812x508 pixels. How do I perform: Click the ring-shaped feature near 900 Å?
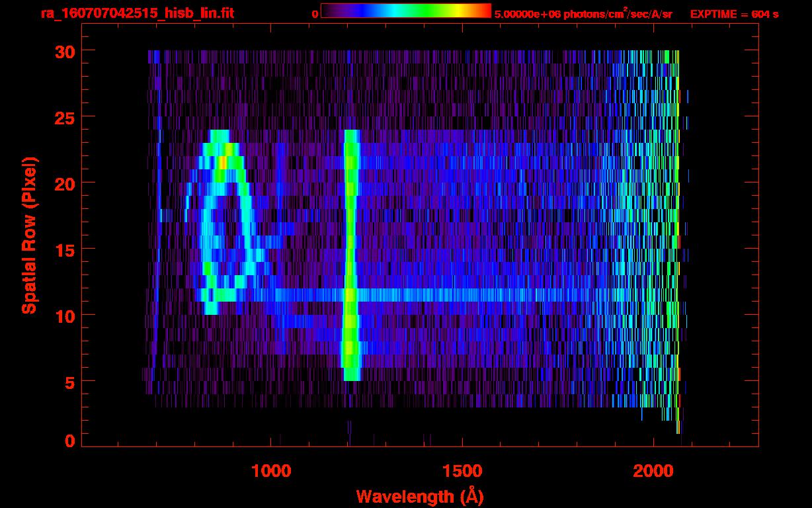[229, 222]
